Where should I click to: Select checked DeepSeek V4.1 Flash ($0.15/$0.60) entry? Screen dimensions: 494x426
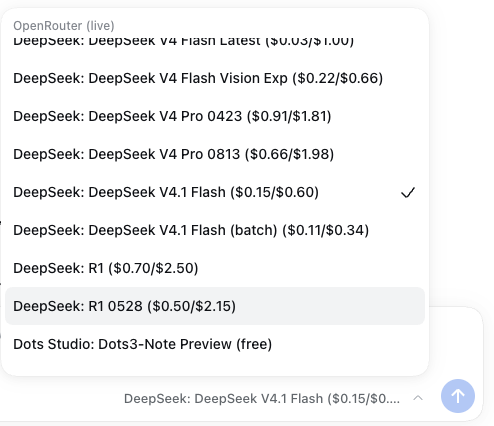[x=215, y=192]
